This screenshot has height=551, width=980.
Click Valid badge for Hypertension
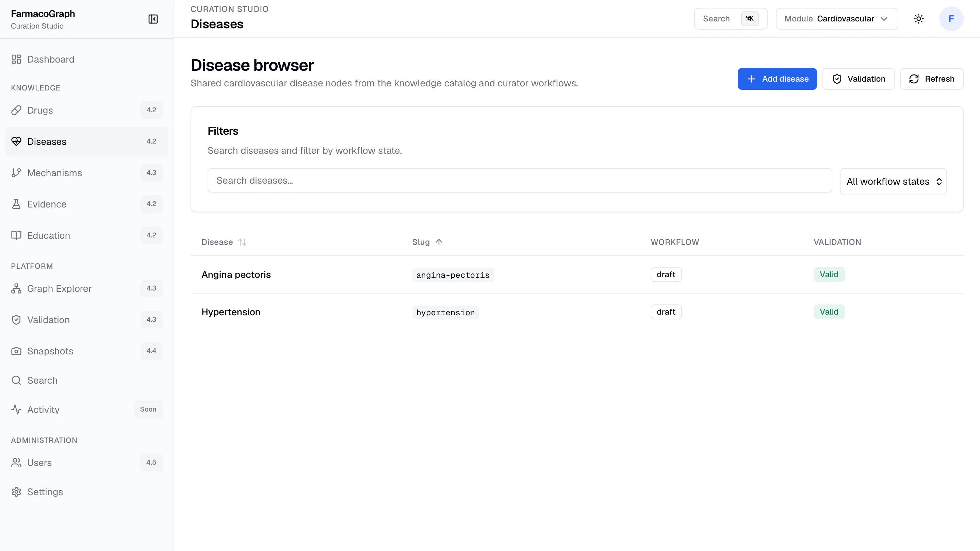coord(829,312)
